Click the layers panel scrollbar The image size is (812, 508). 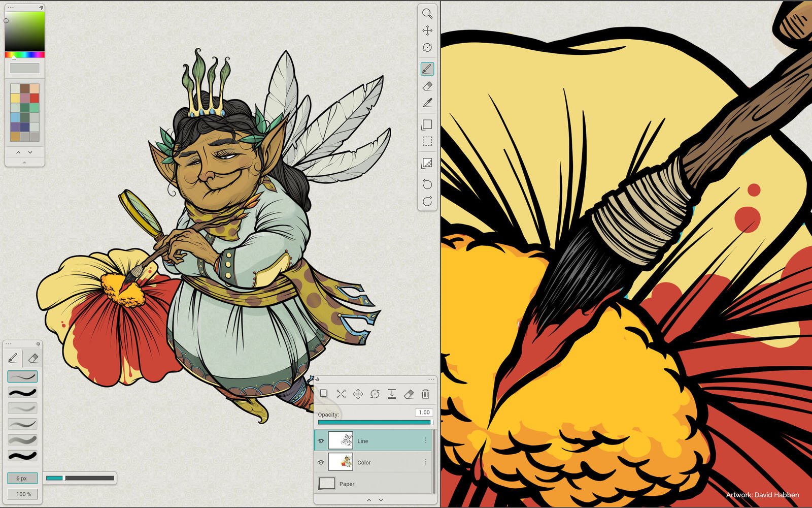click(x=434, y=461)
